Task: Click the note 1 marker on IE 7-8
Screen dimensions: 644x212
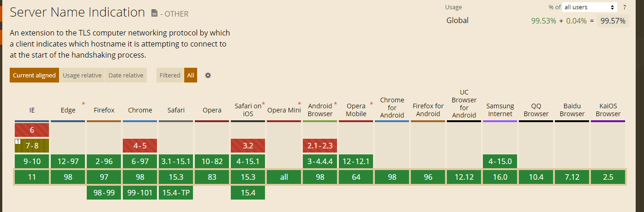Action: (17, 141)
